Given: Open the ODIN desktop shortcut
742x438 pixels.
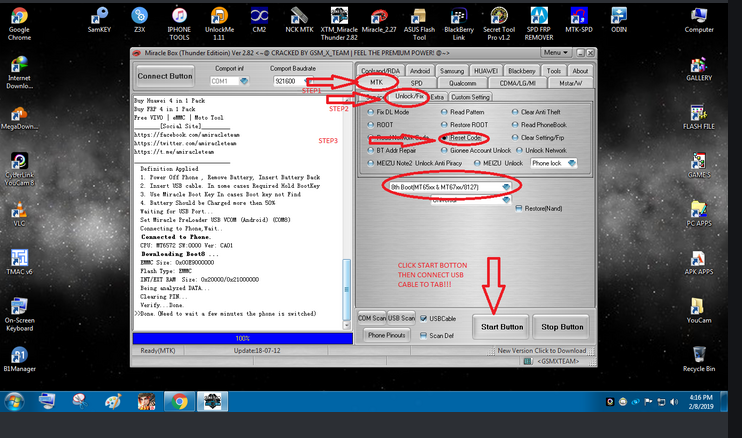Looking at the screenshot, I should (619, 20).
